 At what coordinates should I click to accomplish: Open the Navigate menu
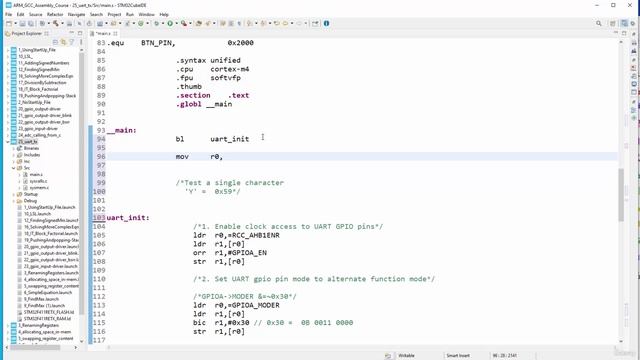click(76, 14)
